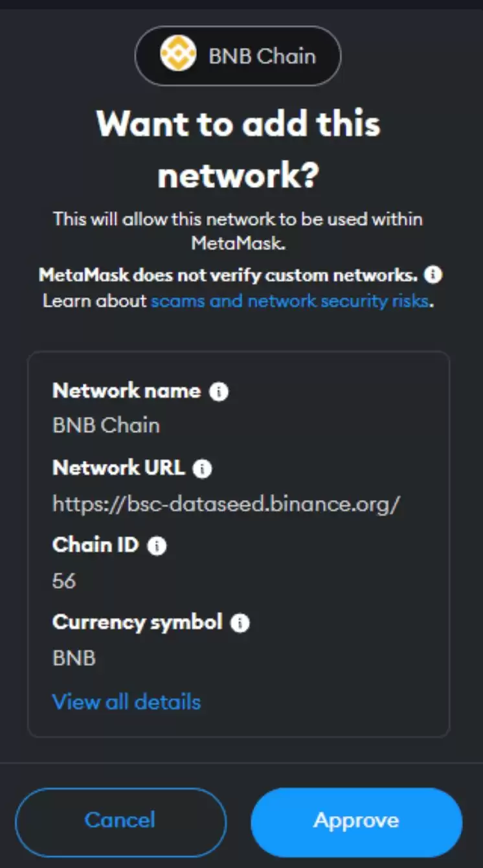Cancel the add network request

click(120, 820)
